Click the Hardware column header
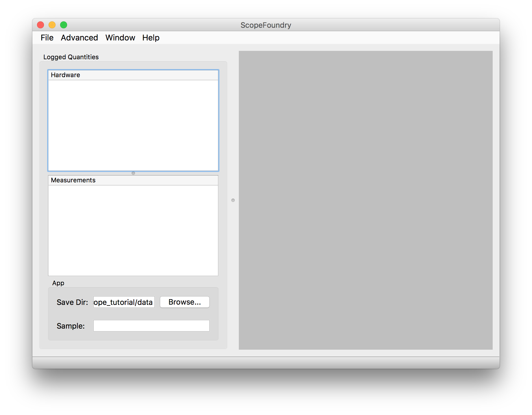 [x=133, y=75]
